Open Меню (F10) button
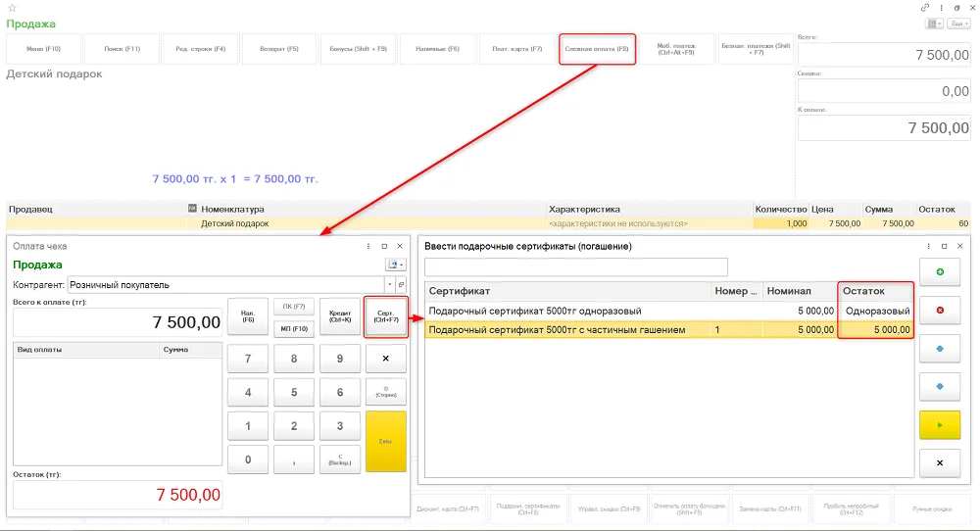Viewport: 980px width, 531px height. click(x=44, y=49)
